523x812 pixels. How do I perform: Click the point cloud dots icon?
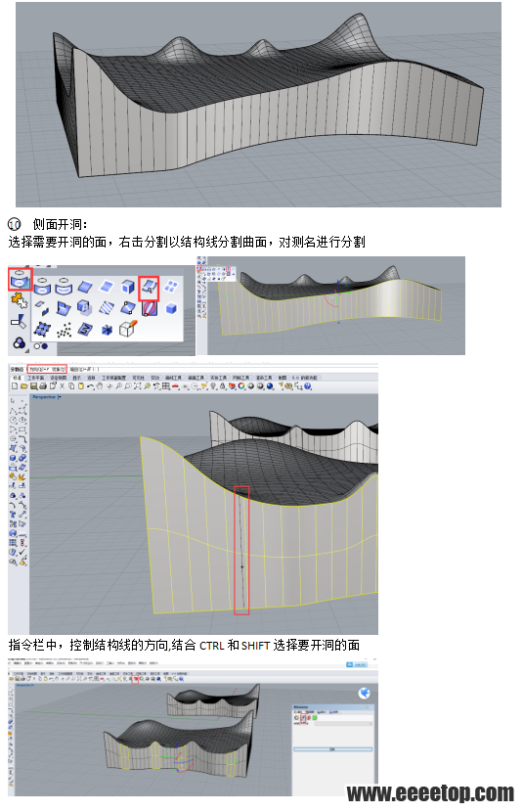65,330
